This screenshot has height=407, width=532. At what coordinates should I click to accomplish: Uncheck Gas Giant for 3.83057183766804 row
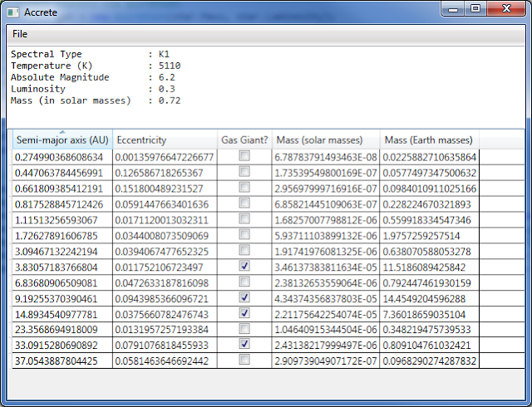coord(244,266)
